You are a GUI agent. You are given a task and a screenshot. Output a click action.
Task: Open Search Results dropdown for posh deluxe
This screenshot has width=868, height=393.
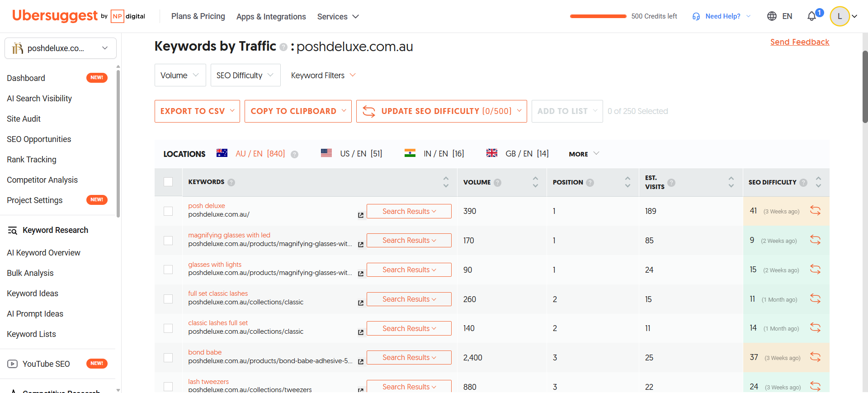409,211
